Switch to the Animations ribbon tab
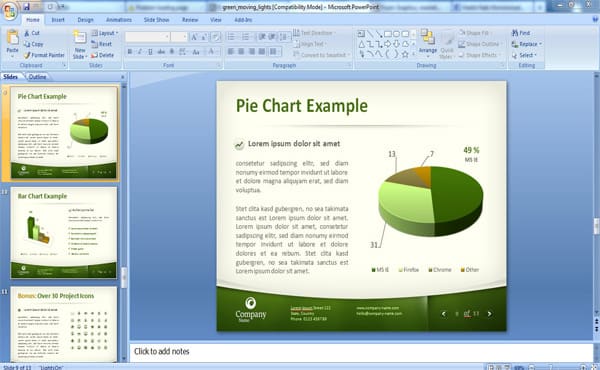Screen dimensions: 600x370 (119, 20)
